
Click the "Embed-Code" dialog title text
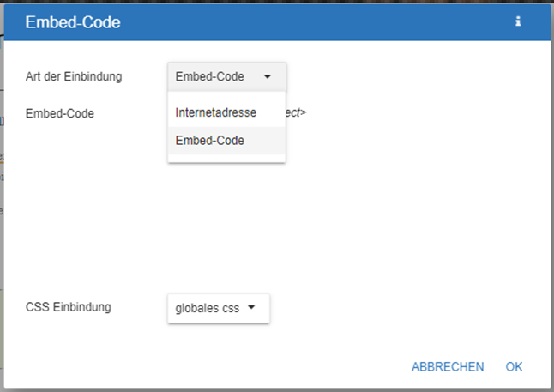point(73,23)
